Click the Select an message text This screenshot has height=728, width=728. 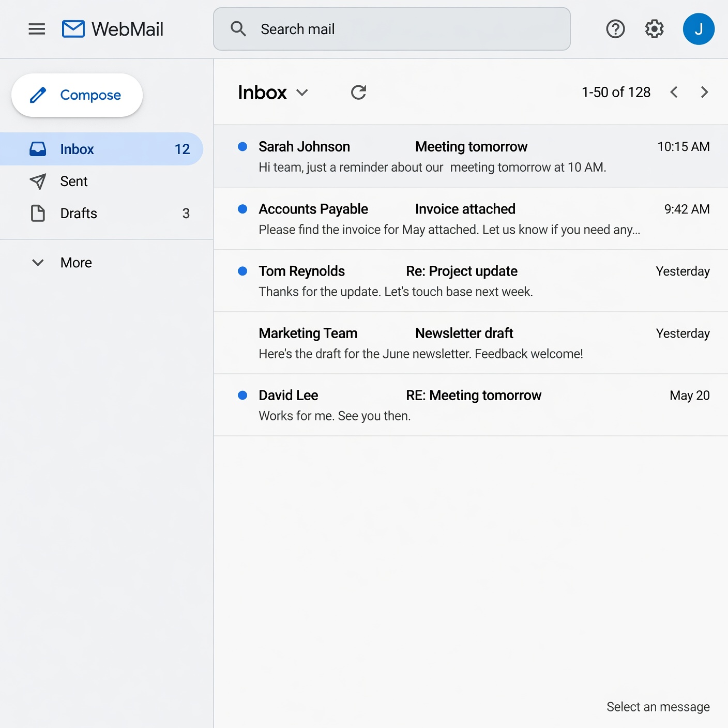point(658,707)
